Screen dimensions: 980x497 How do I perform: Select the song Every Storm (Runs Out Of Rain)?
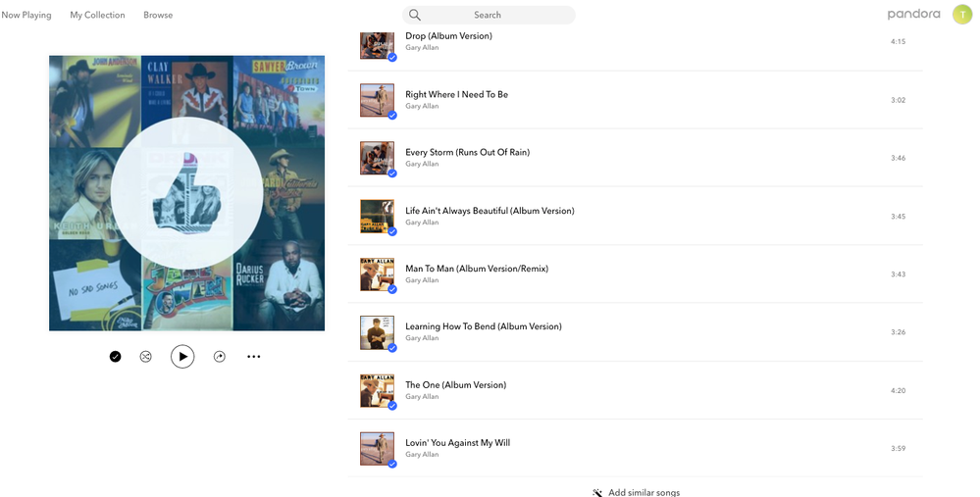coord(467,153)
